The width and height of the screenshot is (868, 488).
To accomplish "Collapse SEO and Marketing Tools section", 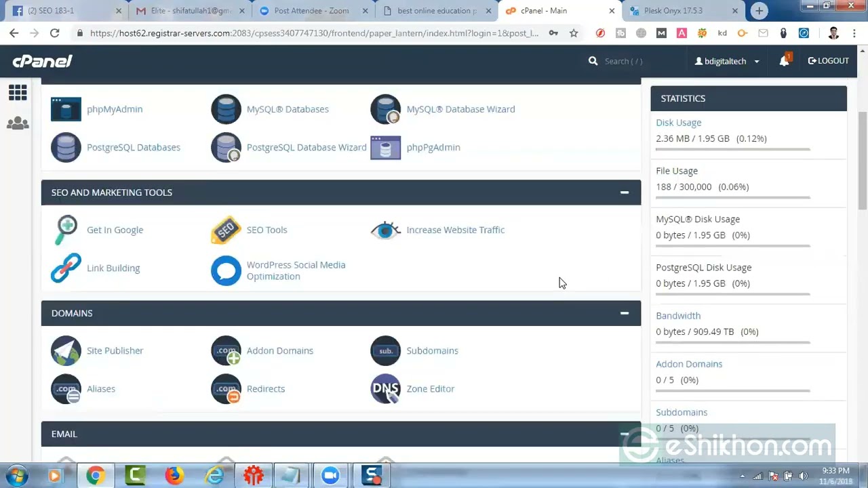I will pyautogui.click(x=625, y=192).
